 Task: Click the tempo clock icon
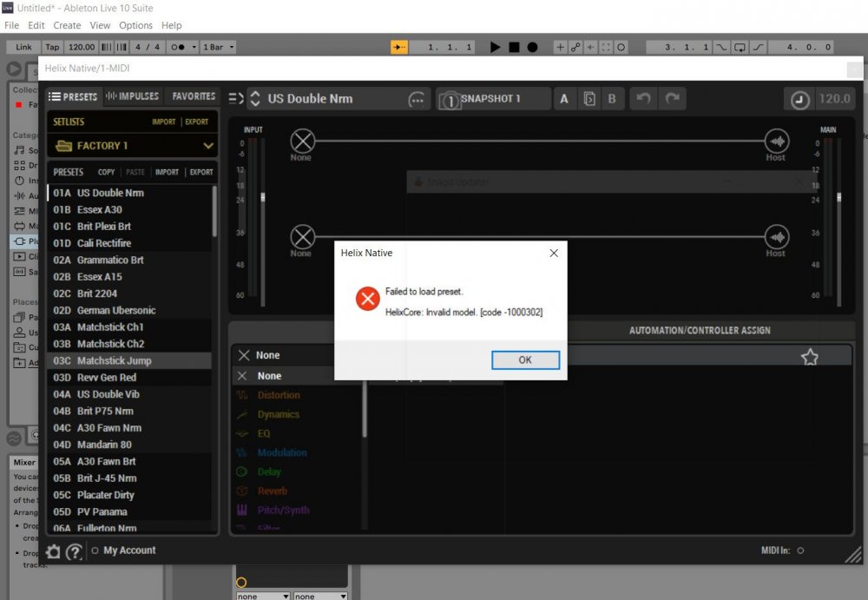tap(799, 100)
